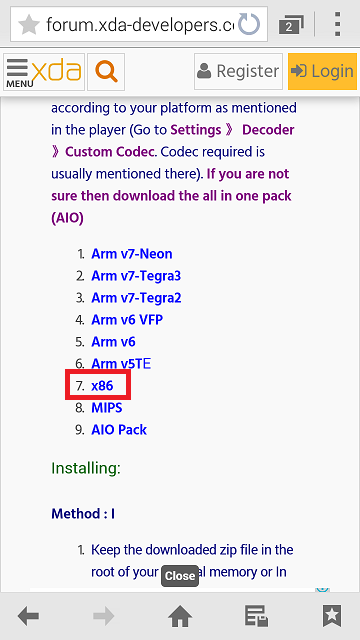Open the Arm v6 VFP link
Viewport: 360px width, 640px height.
coord(127,320)
